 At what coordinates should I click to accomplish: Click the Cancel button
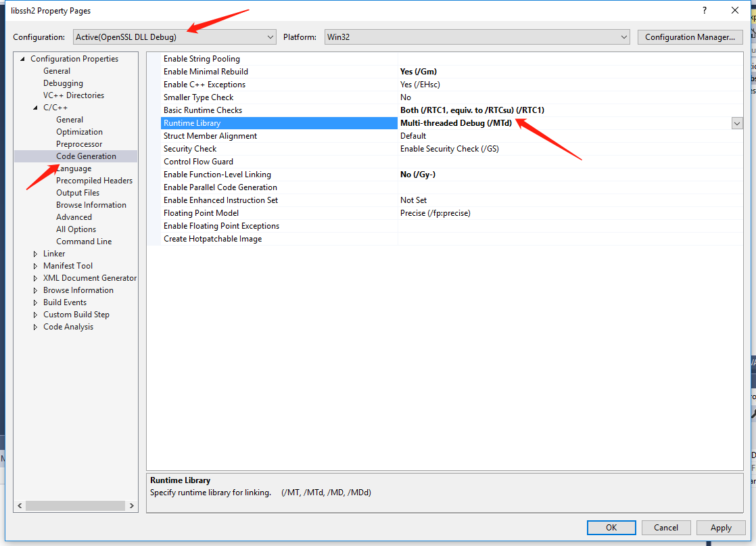click(x=666, y=527)
